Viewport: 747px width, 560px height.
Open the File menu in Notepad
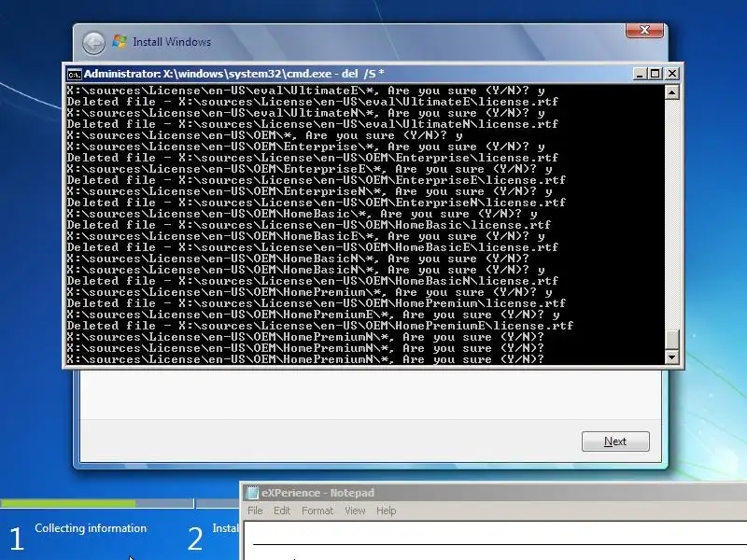pos(255,511)
